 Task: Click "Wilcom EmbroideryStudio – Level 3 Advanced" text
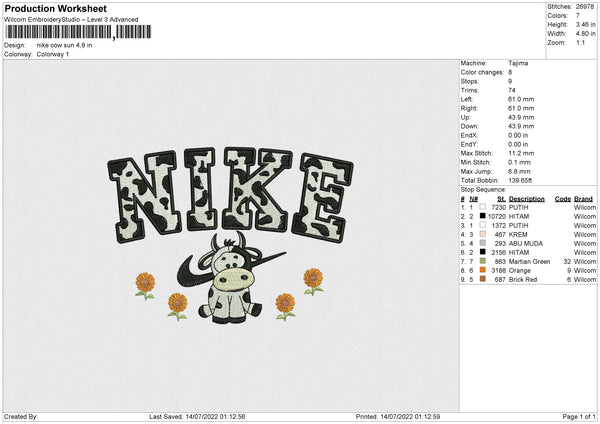coord(71,20)
